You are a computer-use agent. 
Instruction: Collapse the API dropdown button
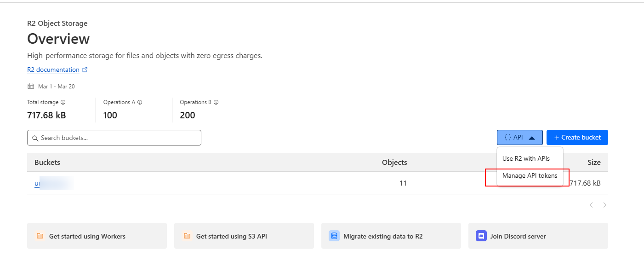click(519, 138)
